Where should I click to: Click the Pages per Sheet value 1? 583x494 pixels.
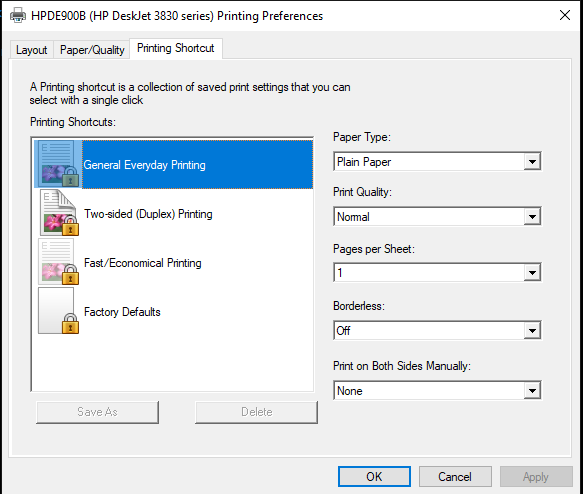[437, 273]
